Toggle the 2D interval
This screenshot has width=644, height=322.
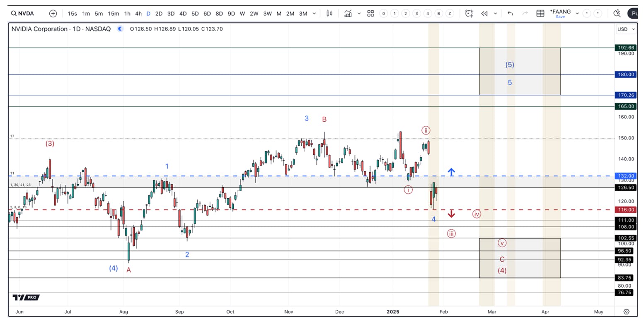pyautogui.click(x=159, y=14)
